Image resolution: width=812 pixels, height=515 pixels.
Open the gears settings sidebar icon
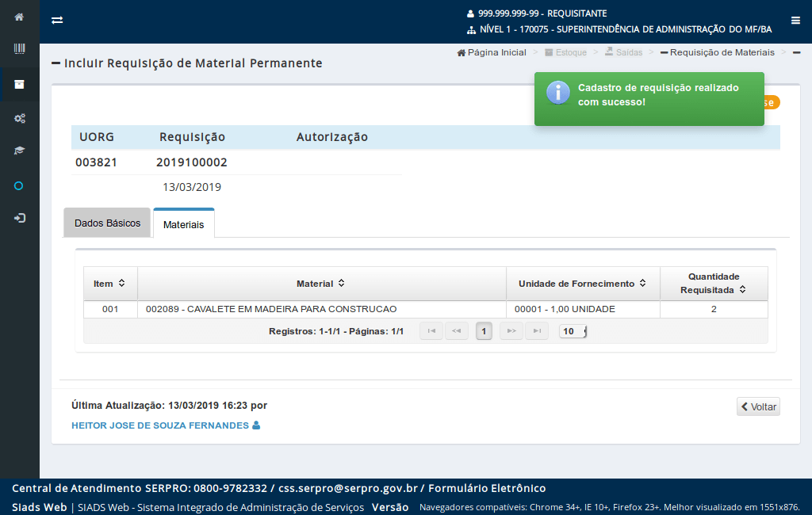[x=20, y=119]
